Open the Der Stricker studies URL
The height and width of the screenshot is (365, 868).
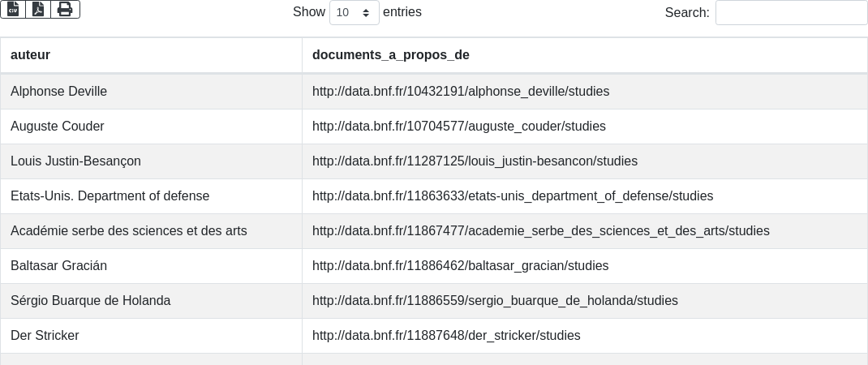(446, 336)
